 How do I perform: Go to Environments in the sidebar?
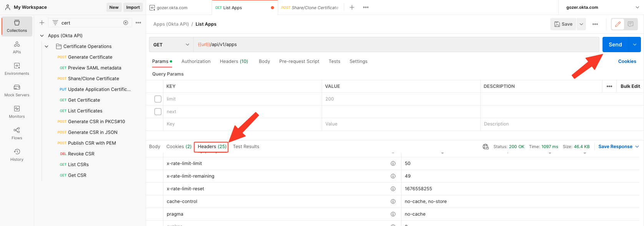tap(17, 69)
